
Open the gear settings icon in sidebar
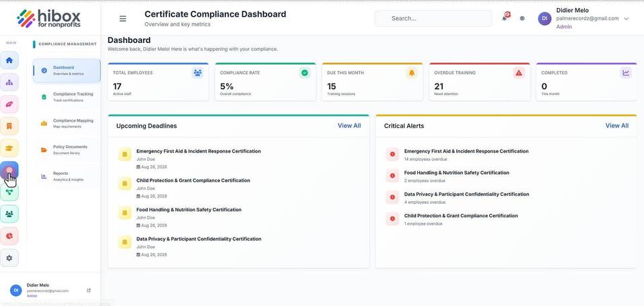coord(9,258)
